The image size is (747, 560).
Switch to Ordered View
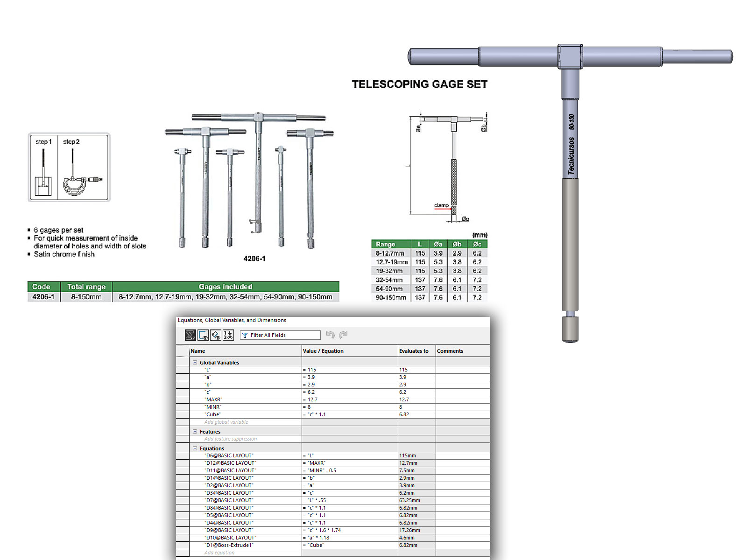click(x=228, y=335)
